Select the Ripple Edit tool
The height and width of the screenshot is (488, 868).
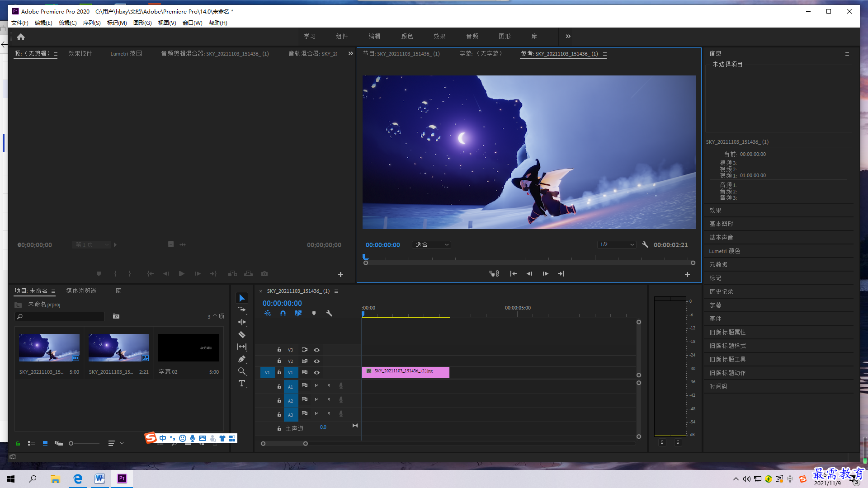pos(242,322)
